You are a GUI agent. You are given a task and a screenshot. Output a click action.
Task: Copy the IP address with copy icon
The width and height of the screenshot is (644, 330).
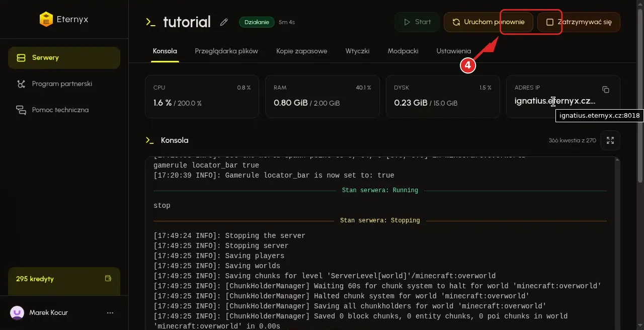pos(606,90)
